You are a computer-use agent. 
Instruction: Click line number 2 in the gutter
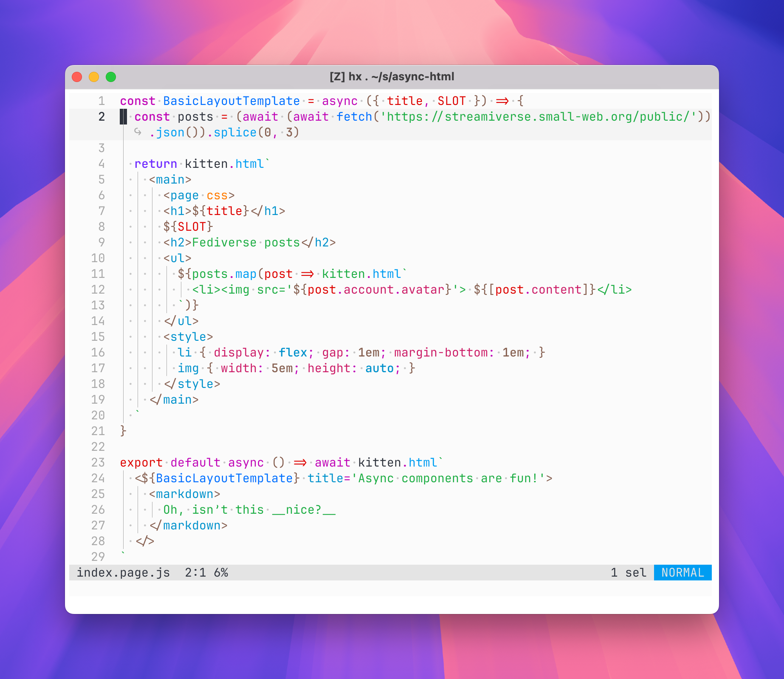click(102, 117)
